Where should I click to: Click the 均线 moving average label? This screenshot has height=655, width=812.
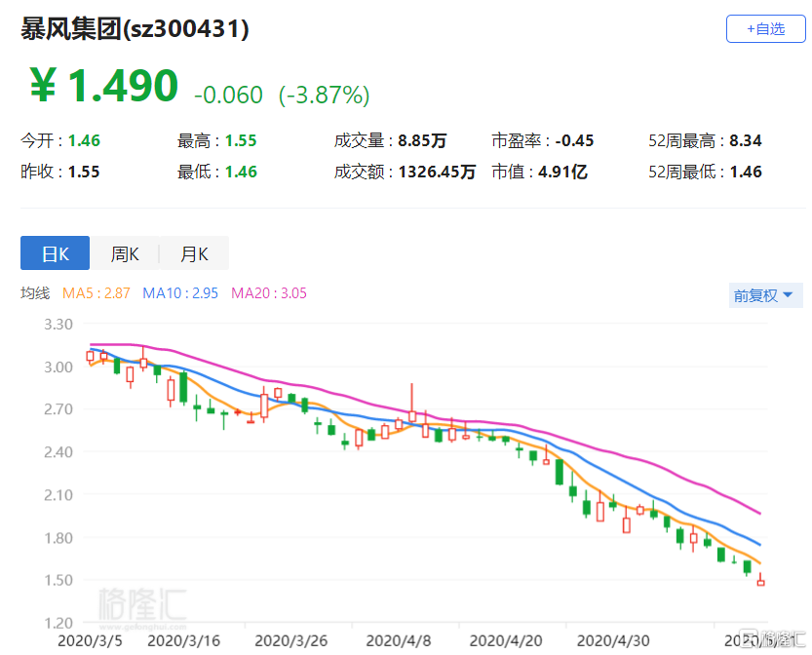click(35, 293)
